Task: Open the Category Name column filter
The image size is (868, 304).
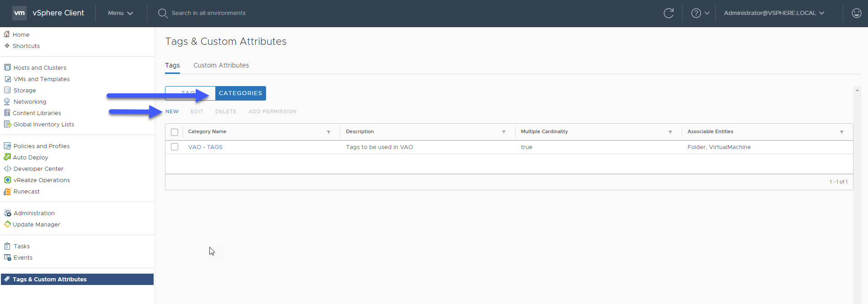Action: coord(329,132)
